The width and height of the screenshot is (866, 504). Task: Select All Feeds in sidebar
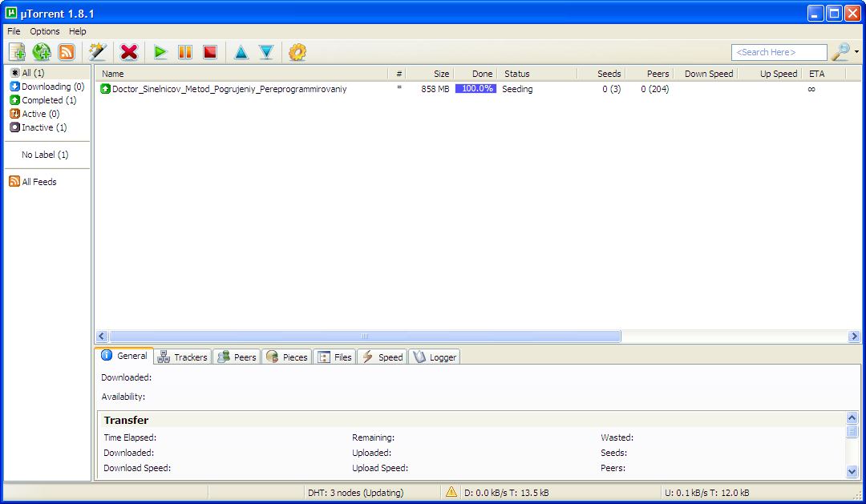(x=33, y=182)
